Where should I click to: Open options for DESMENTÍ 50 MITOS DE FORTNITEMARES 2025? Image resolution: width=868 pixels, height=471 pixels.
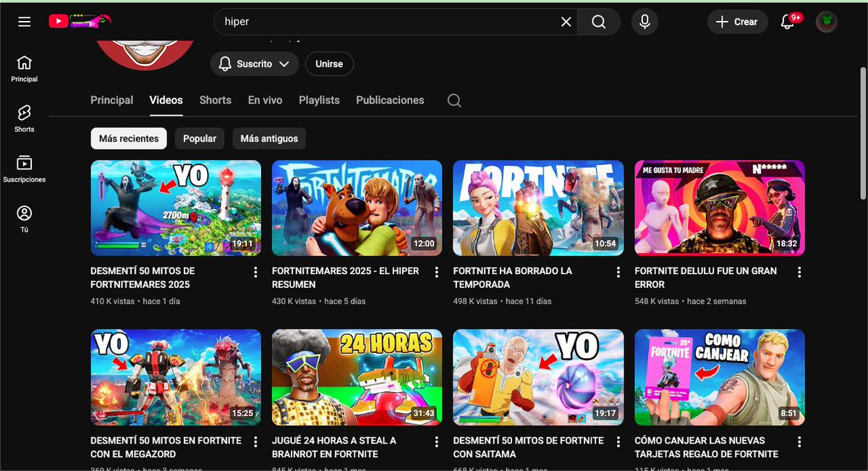(x=255, y=272)
